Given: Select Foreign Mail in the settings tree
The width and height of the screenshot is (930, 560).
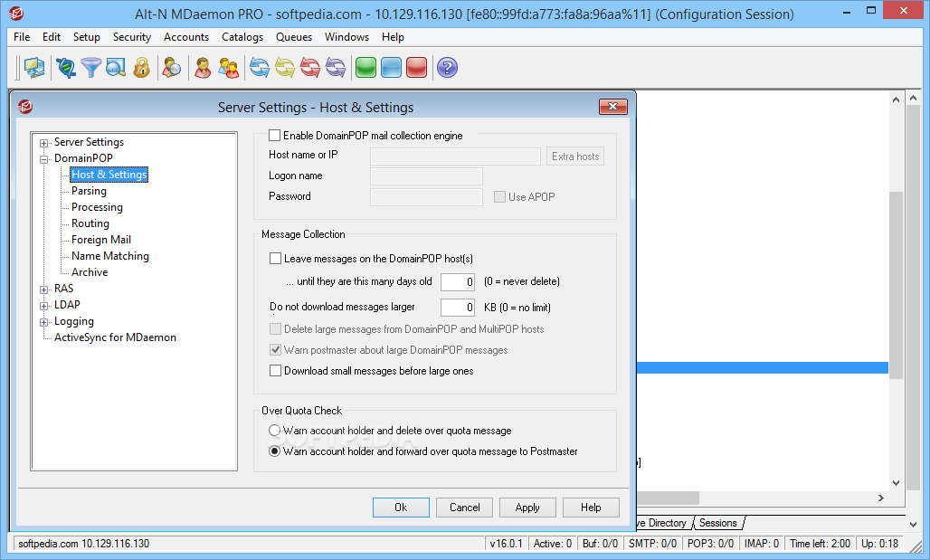Looking at the screenshot, I should click(100, 240).
